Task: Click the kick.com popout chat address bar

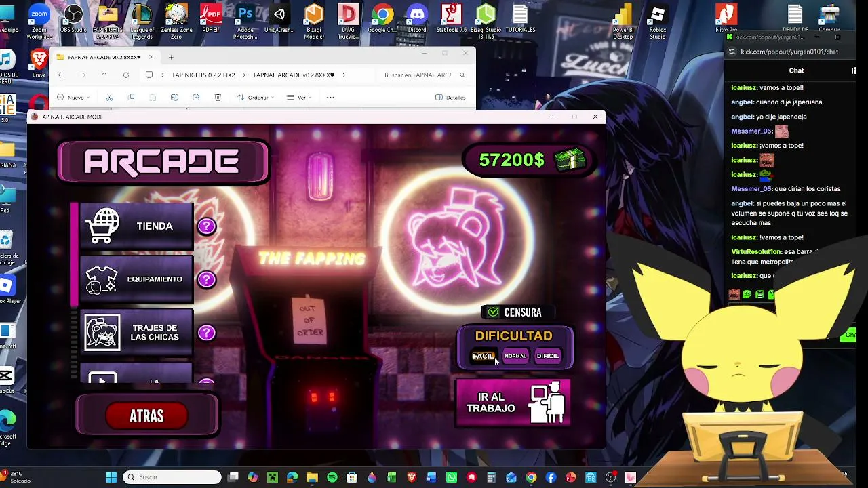Action: 790,52
